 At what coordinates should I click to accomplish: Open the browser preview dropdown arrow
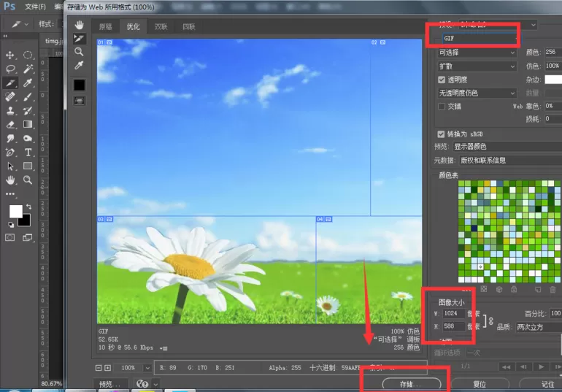click(x=155, y=384)
